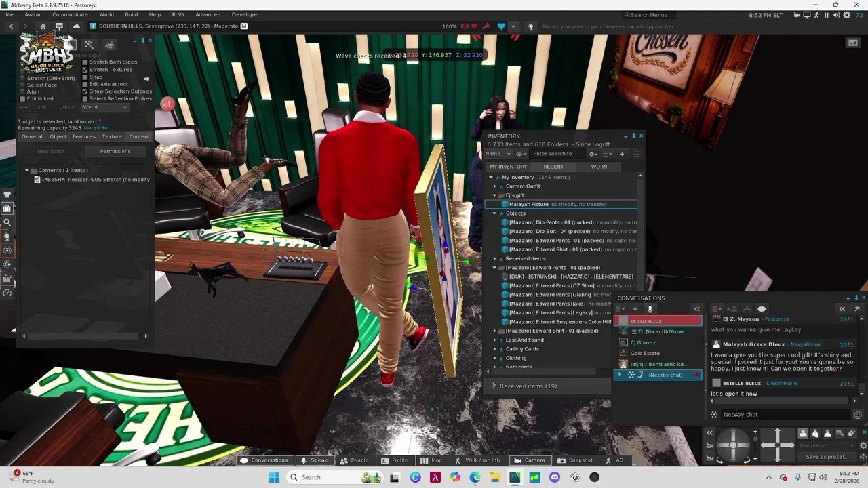This screenshot has width=868, height=488.
Task: Open the camera preset gear settings
Action: point(863,445)
